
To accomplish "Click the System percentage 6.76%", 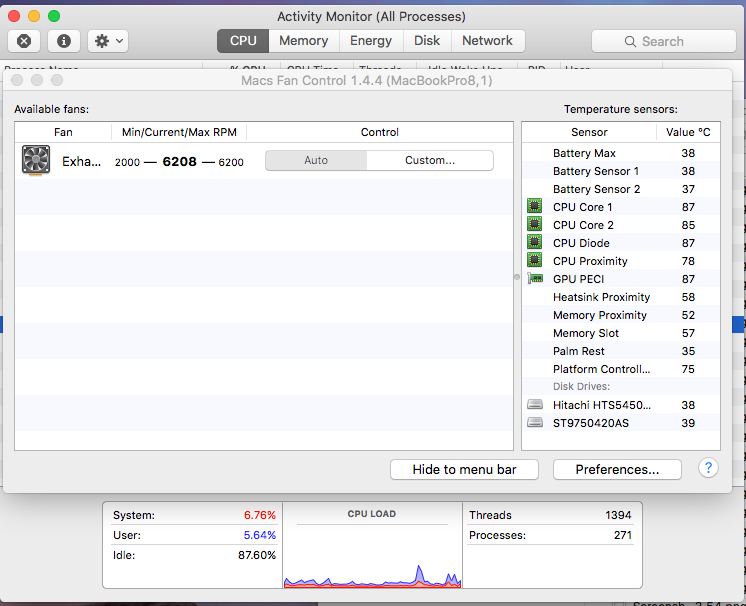I will coord(260,515).
